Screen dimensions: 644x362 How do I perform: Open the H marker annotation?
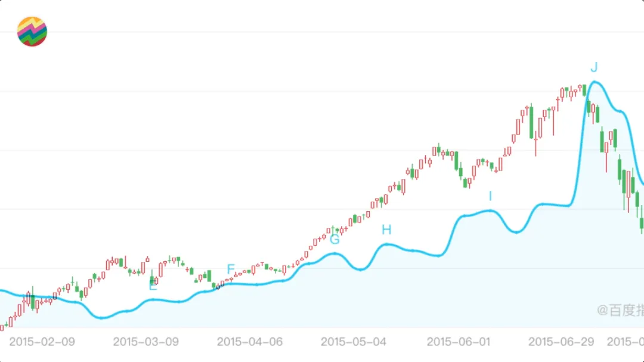386,230
